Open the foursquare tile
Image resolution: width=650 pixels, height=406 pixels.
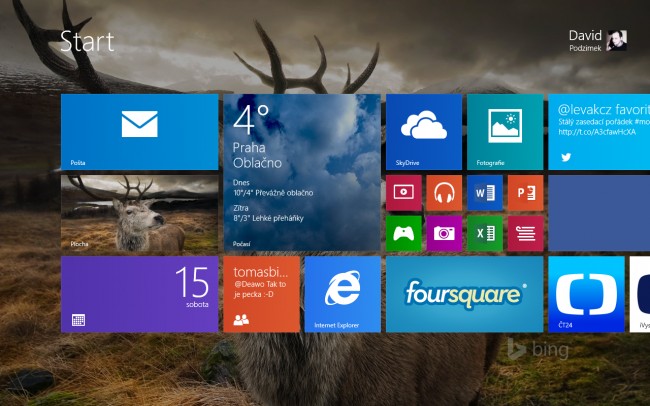pos(464,294)
